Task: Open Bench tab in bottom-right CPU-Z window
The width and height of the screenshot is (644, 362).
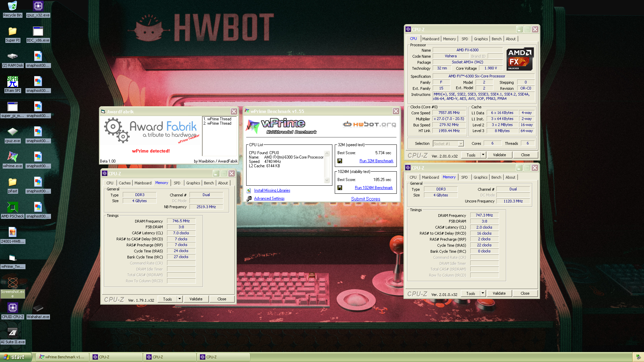Action: [496, 177]
